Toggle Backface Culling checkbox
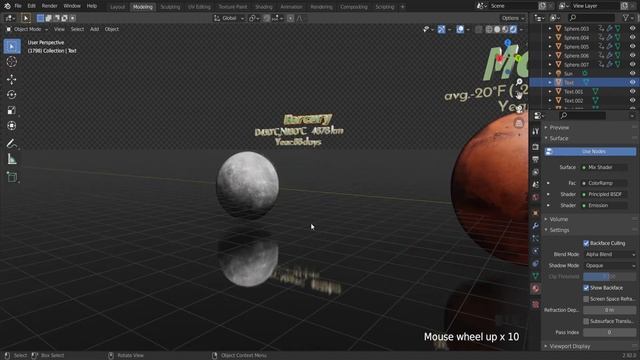Image resolution: width=640 pixels, height=360 pixels. tap(586, 243)
